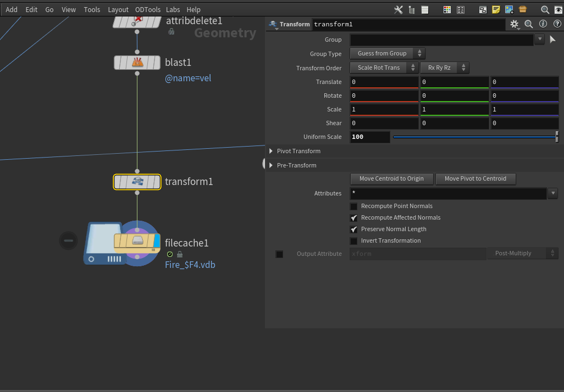Viewport: 564px width, 392px height.
Task: Open help with the question mark icon
Action: (x=557, y=24)
